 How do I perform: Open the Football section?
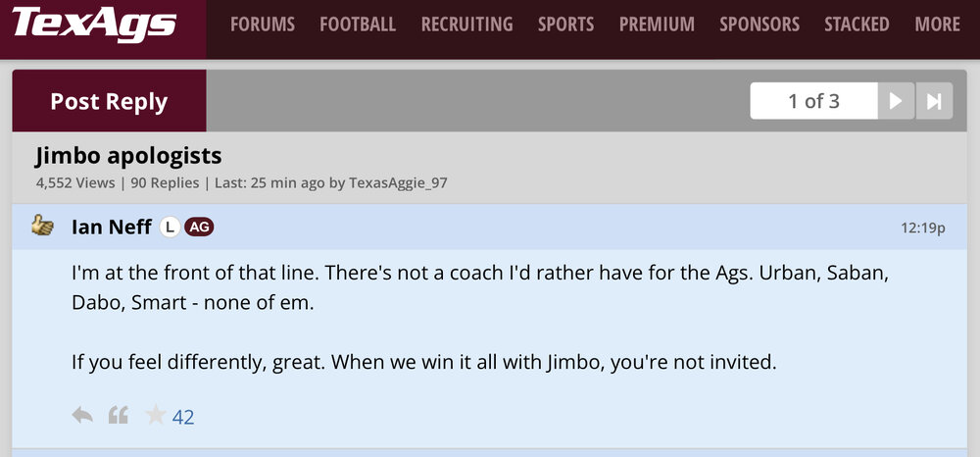coord(358,24)
